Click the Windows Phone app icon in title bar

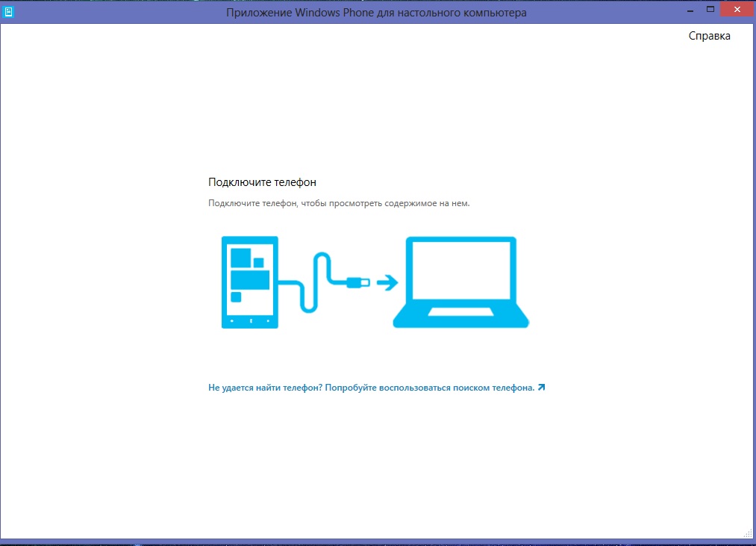8,12
